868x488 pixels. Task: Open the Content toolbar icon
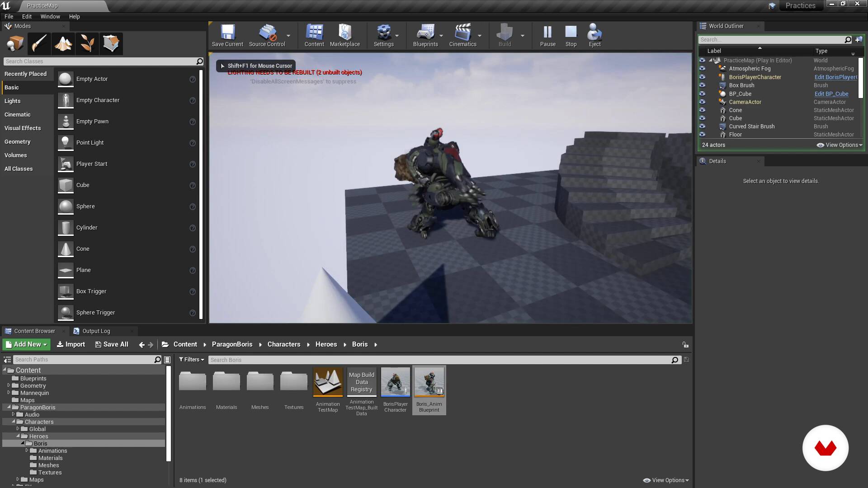[x=314, y=33]
